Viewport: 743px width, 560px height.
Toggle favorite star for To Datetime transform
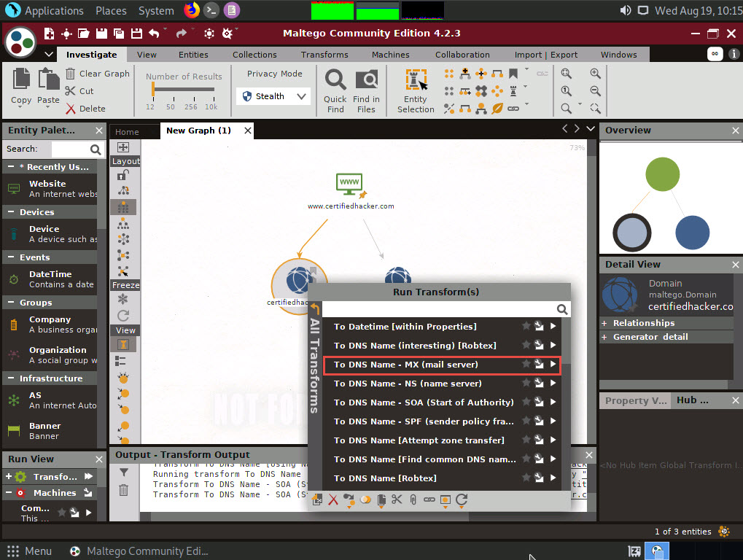click(x=526, y=326)
